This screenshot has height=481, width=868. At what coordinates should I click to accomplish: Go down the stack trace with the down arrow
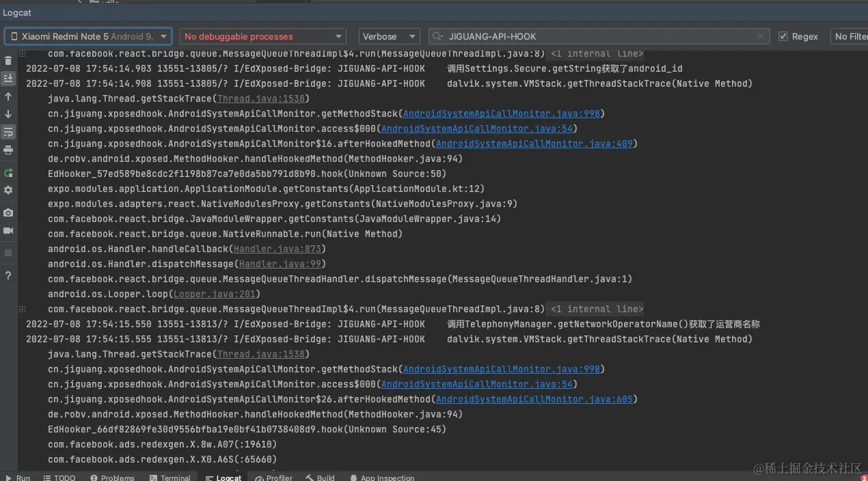coord(8,114)
